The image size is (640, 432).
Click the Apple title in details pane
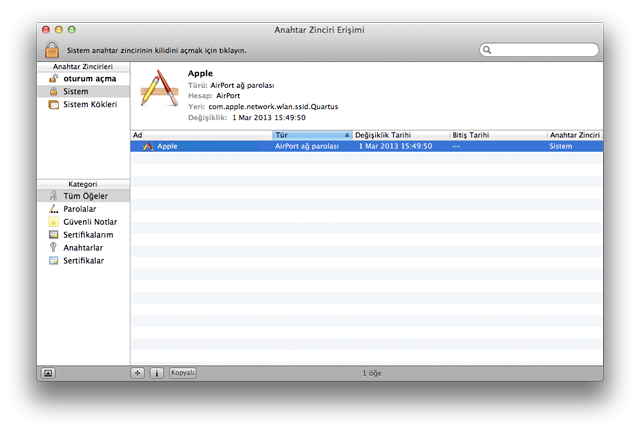(x=200, y=73)
